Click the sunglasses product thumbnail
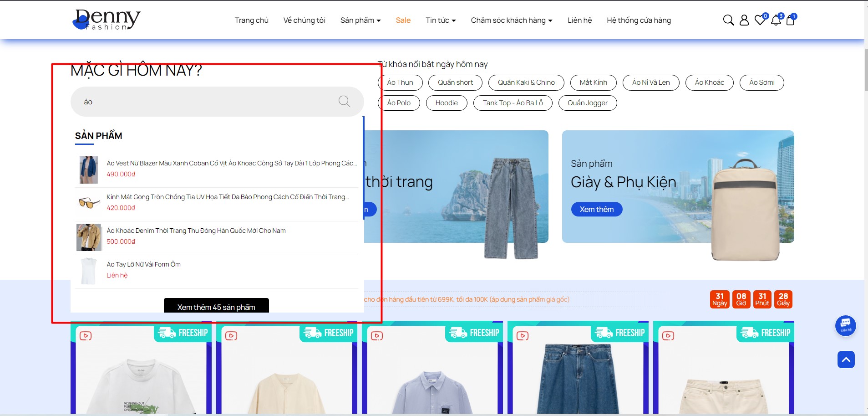 pyautogui.click(x=89, y=203)
